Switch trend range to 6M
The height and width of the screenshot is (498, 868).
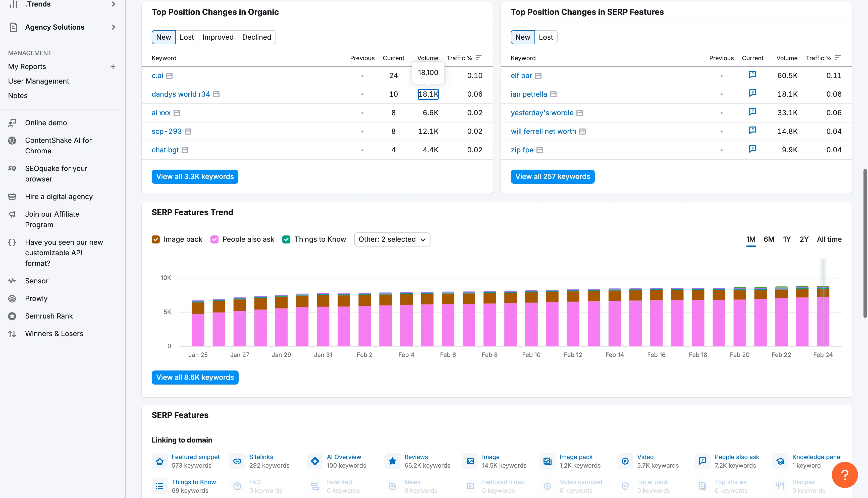pos(769,239)
